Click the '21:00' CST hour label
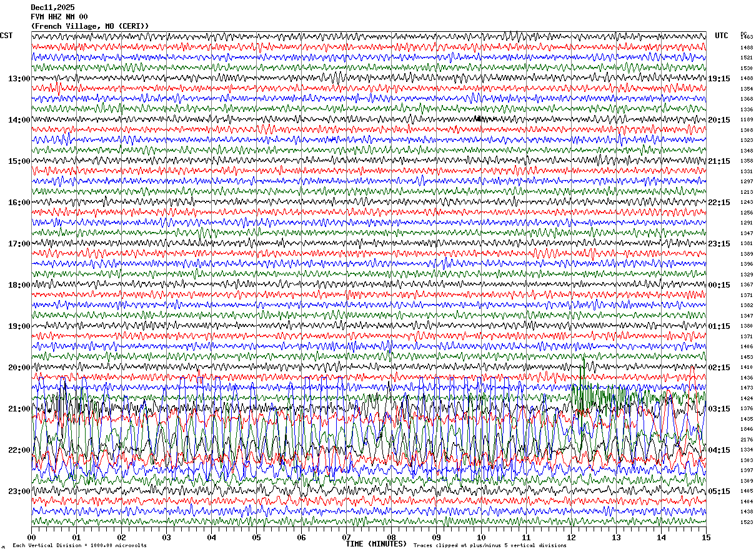 coord(19,409)
